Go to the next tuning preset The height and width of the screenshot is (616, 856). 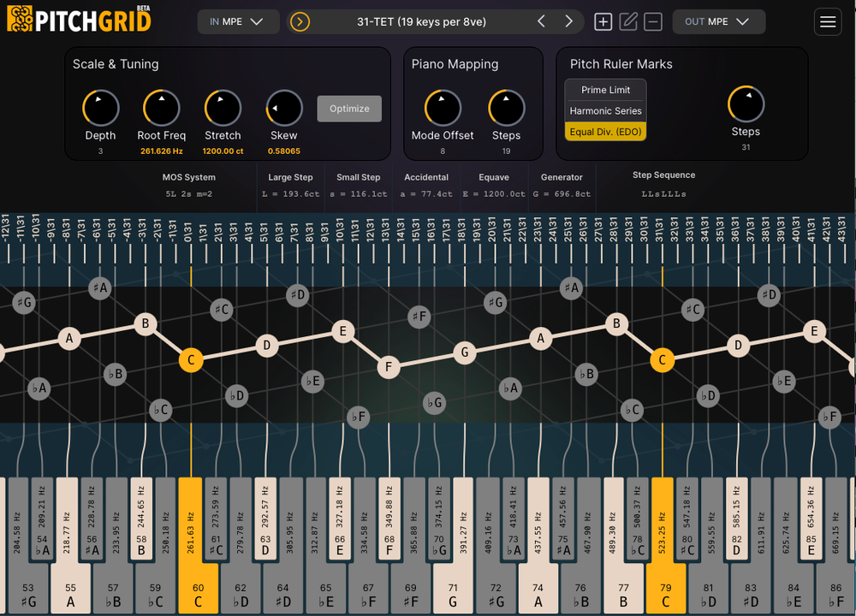point(568,21)
